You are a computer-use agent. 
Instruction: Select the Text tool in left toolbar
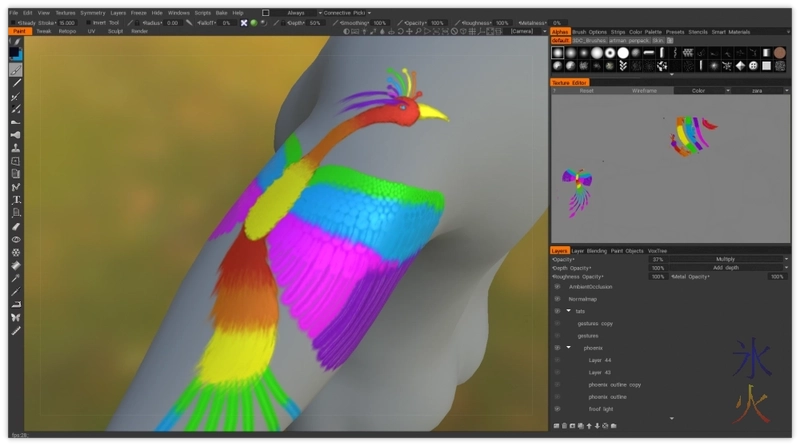point(16,199)
